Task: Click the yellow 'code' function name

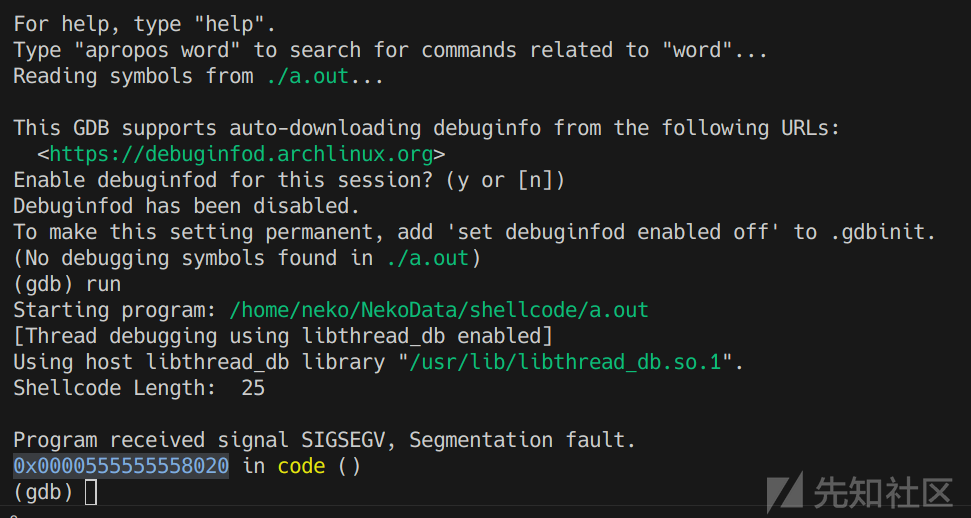Action: (x=301, y=465)
